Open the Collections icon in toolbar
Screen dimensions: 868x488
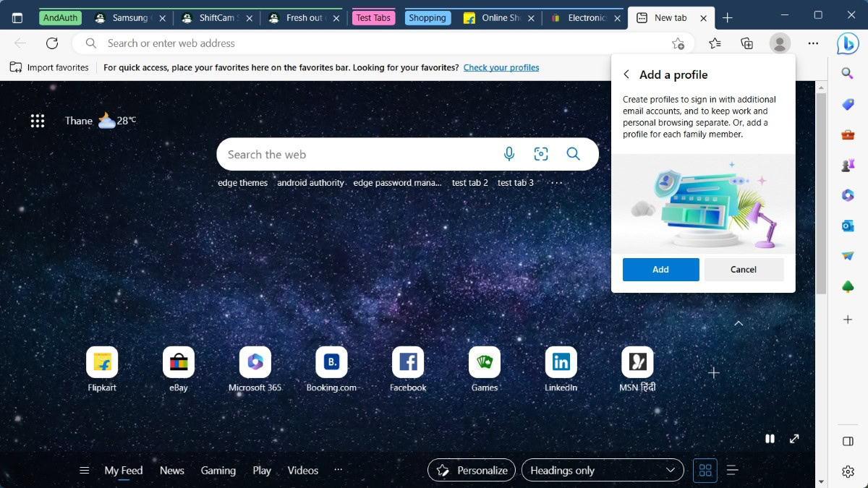(x=747, y=43)
